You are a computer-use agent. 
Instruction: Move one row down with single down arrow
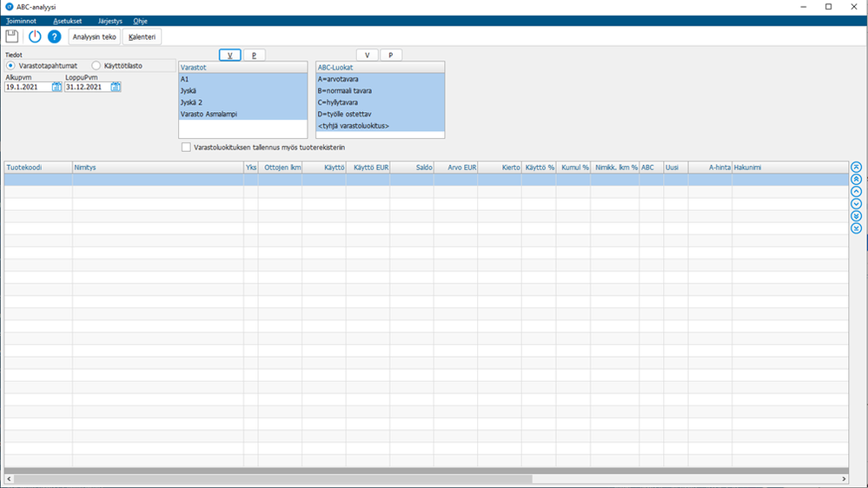click(x=856, y=203)
